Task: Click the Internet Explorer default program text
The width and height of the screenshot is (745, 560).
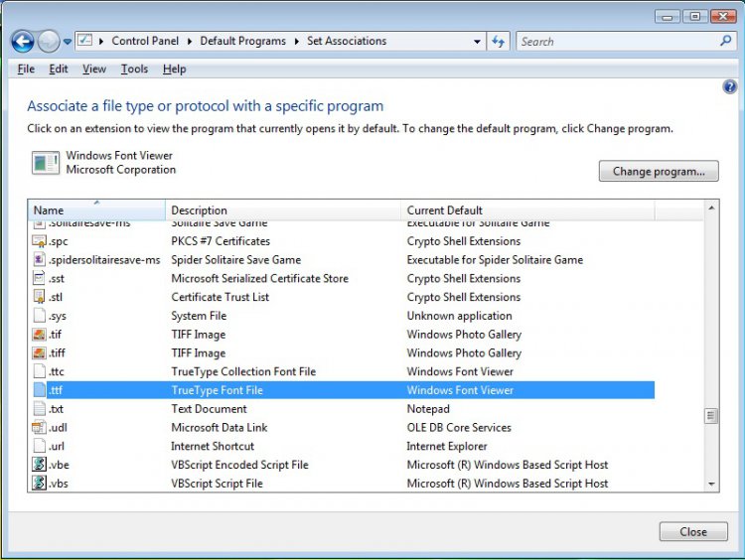Action: click(x=447, y=446)
